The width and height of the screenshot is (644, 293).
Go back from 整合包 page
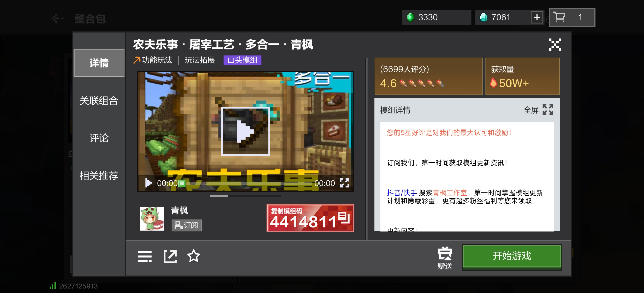pyautogui.click(x=57, y=18)
